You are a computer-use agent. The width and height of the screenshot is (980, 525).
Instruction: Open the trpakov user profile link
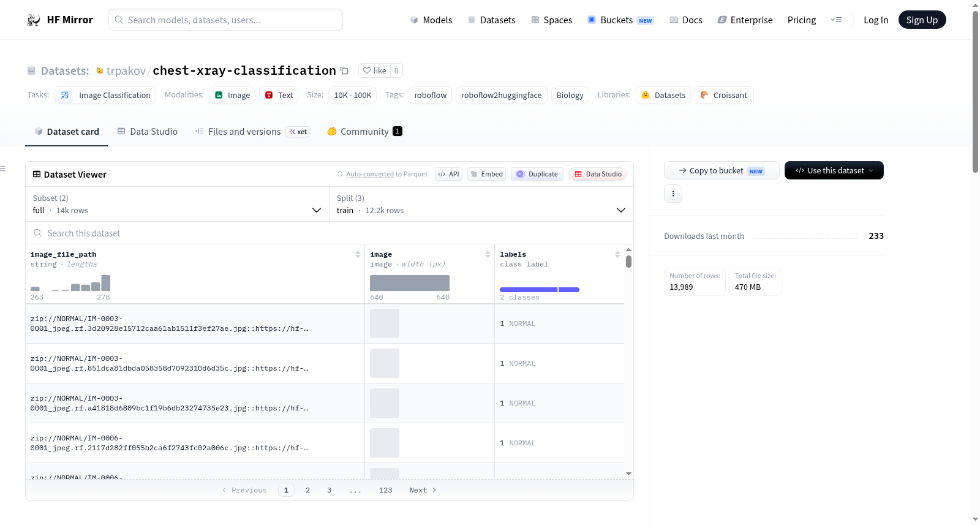point(126,70)
